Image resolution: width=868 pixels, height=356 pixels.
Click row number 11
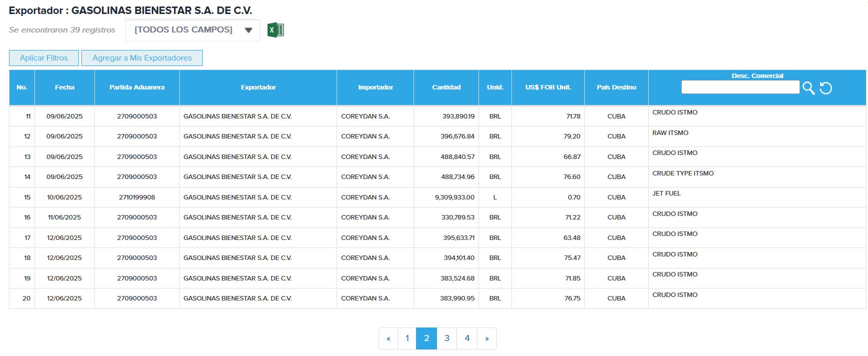tap(28, 116)
